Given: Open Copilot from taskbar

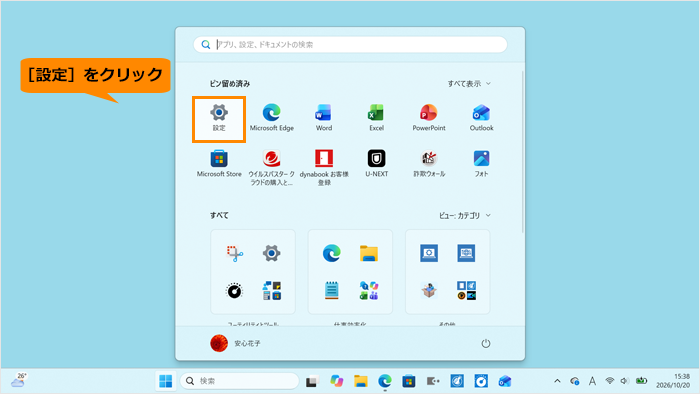Looking at the screenshot, I should pos(337,381).
